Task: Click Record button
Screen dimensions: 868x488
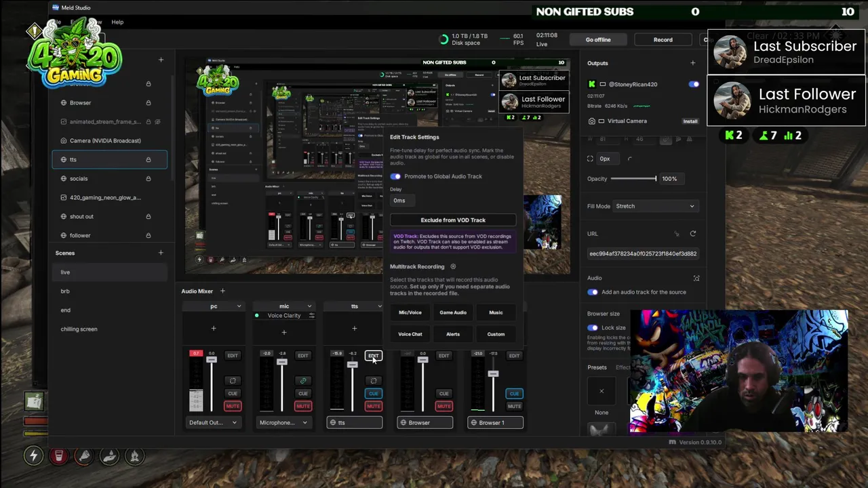Action: click(663, 40)
